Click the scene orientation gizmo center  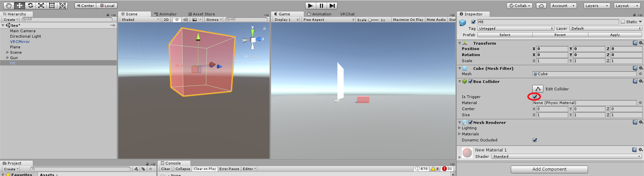253,40
